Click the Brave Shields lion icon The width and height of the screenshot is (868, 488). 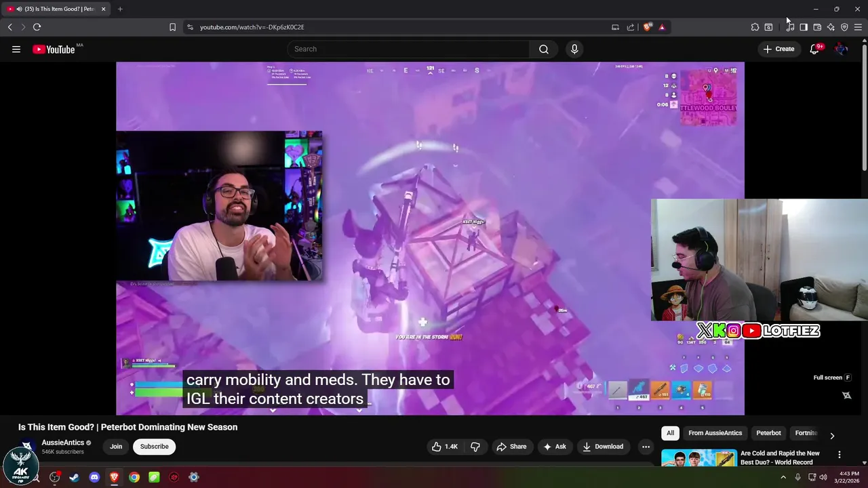pyautogui.click(x=648, y=27)
